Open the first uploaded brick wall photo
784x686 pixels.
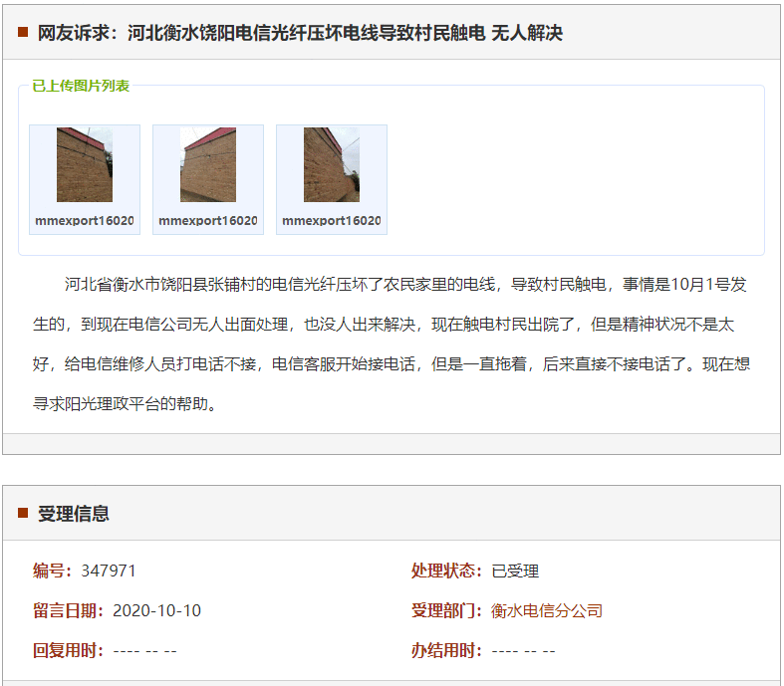[x=85, y=165]
